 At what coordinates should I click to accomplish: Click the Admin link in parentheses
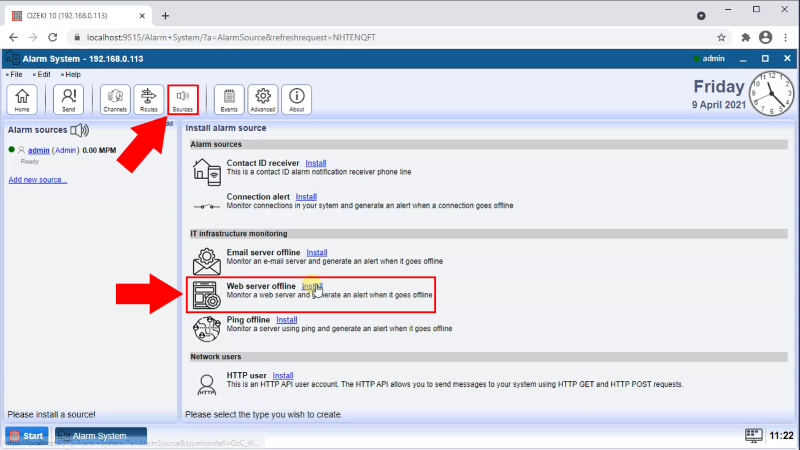click(65, 150)
